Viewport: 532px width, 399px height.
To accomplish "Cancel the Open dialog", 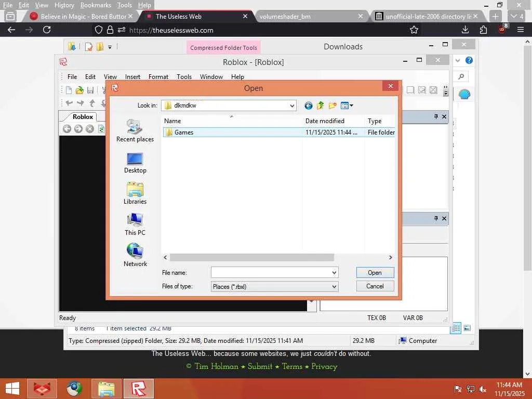I will point(375,286).
